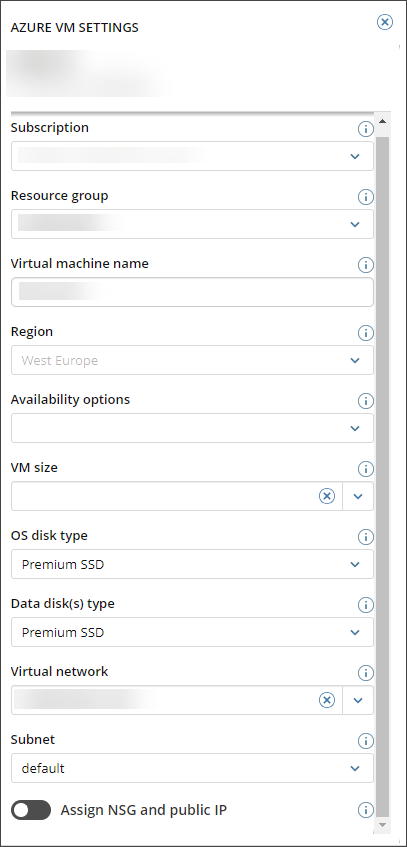The image size is (407, 847).
Task: Click the Virtual machine name info icon
Action: coord(366,265)
